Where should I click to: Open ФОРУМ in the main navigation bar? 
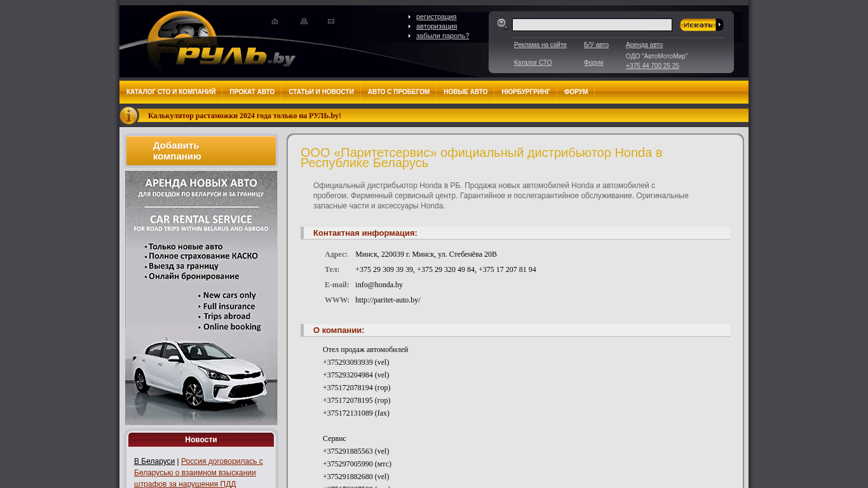tap(576, 92)
